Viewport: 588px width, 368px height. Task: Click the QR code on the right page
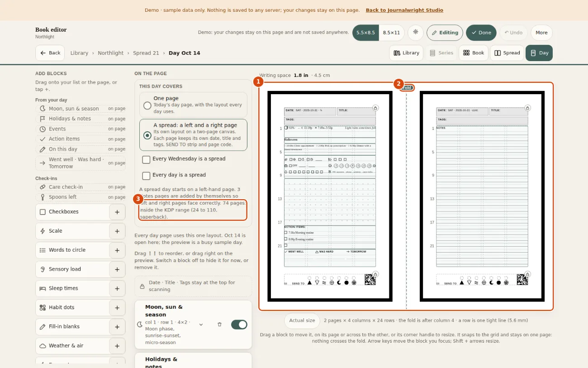(x=522, y=280)
